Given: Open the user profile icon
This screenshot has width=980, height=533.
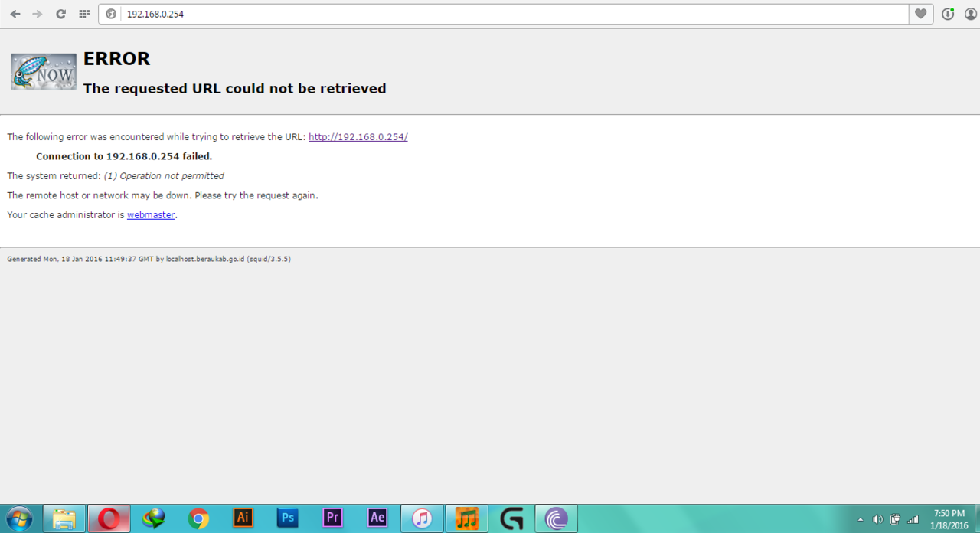Looking at the screenshot, I should [x=970, y=14].
